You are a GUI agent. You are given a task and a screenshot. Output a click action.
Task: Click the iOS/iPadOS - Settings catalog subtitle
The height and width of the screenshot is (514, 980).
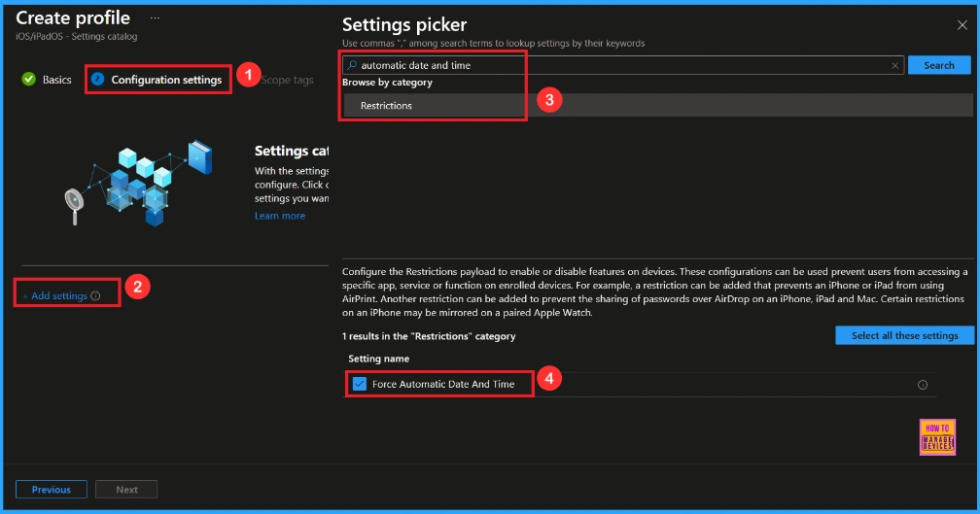pos(76,36)
